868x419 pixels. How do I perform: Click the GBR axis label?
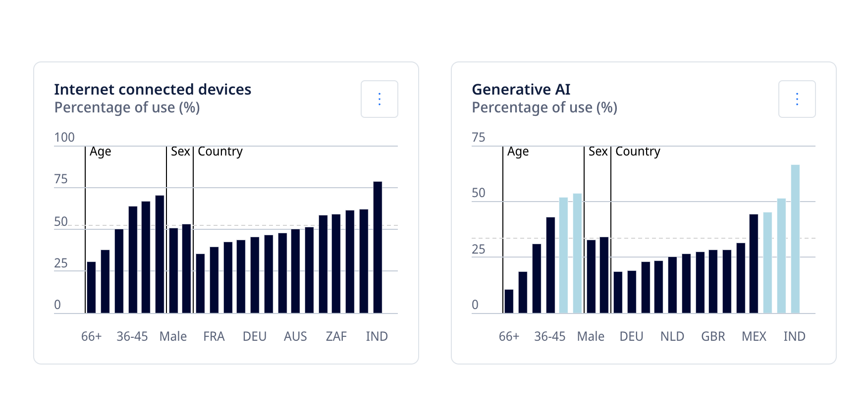click(713, 336)
